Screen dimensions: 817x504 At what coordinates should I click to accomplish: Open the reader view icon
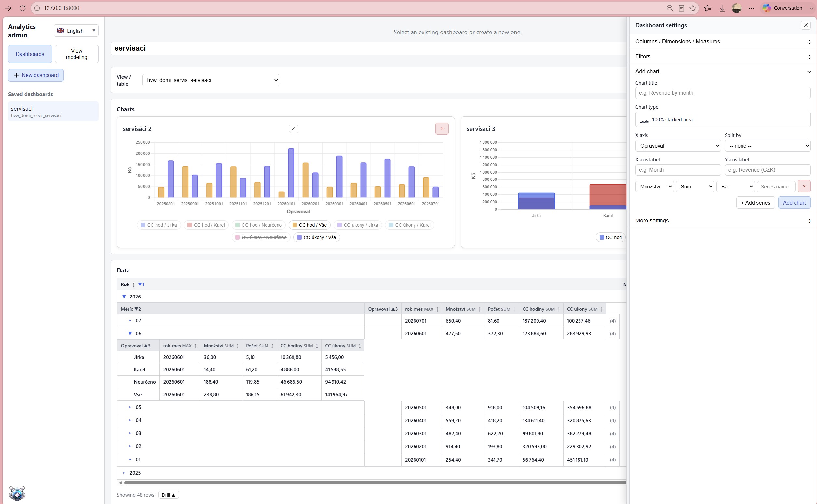pyautogui.click(x=681, y=8)
